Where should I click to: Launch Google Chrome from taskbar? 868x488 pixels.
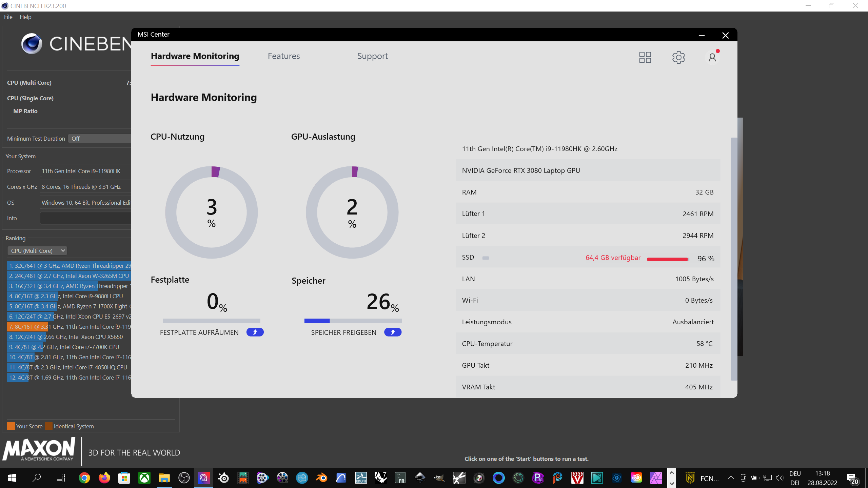(84, 478)
